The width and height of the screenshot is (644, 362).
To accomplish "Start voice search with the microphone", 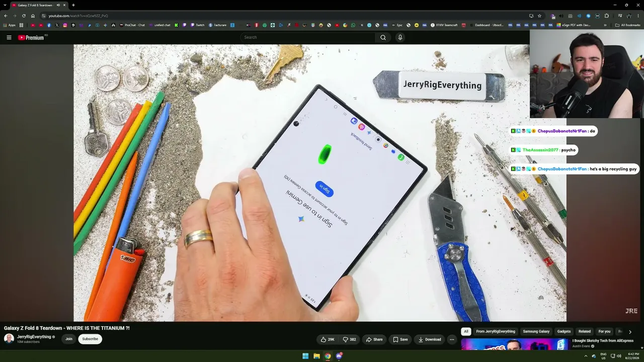I will click(x=400, y=37).
